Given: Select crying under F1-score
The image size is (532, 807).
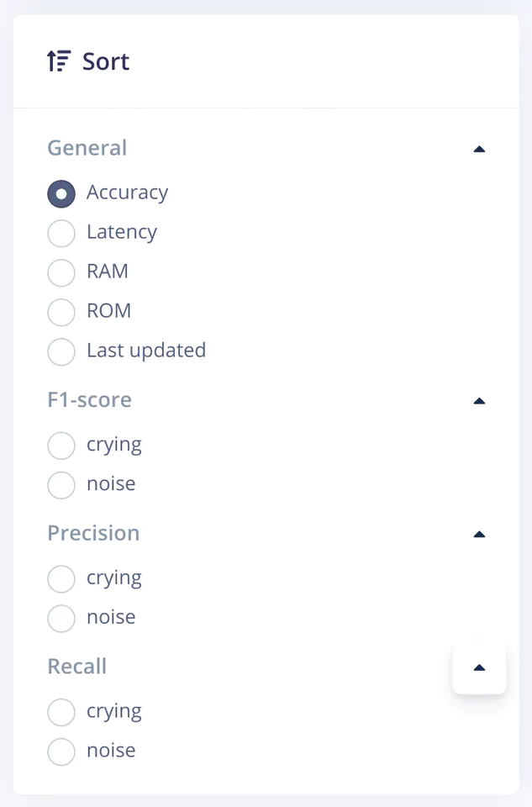Looking at the screenshot, I should click(x=61, y=446).
